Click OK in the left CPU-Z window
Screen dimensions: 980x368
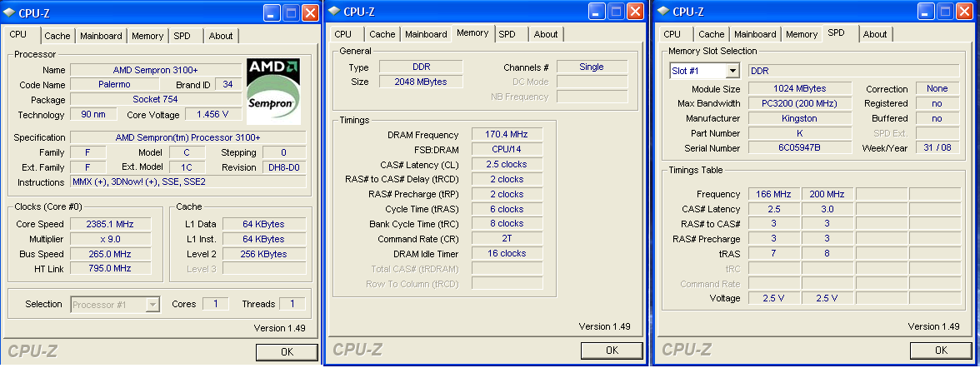[x=287, y=351]
